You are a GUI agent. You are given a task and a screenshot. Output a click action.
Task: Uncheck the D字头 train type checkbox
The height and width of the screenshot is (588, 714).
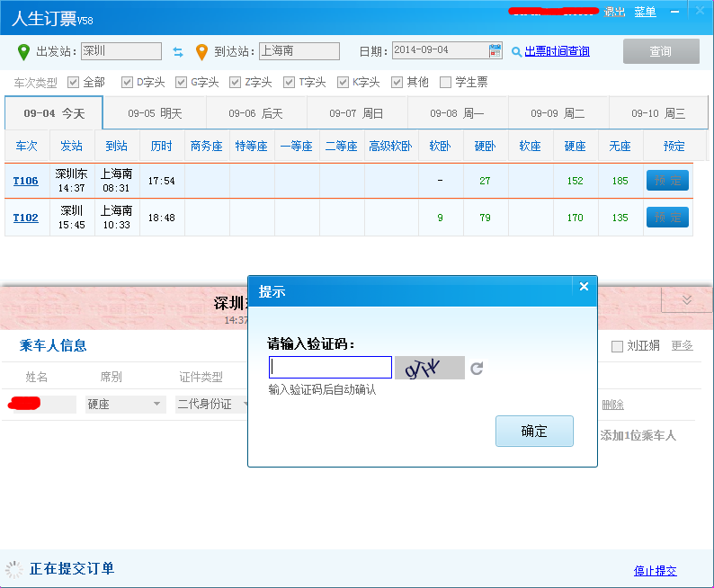point(127,83)
